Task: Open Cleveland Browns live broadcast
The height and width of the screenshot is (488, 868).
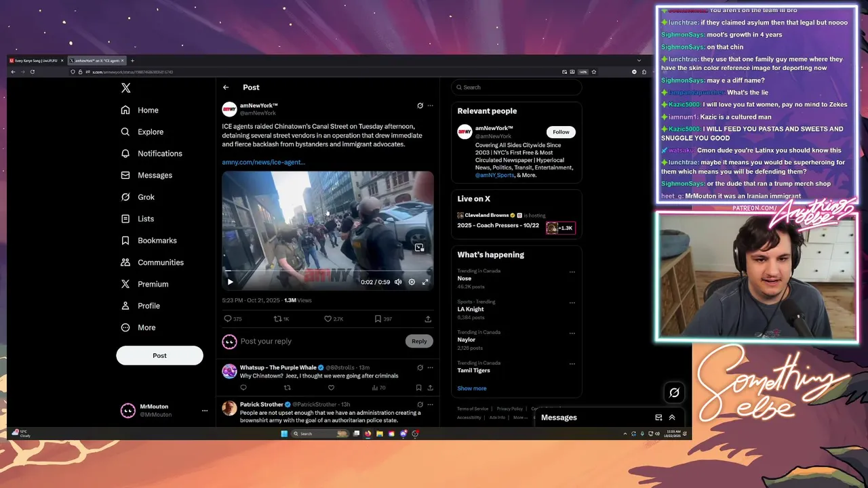Action: click(516, 221)
